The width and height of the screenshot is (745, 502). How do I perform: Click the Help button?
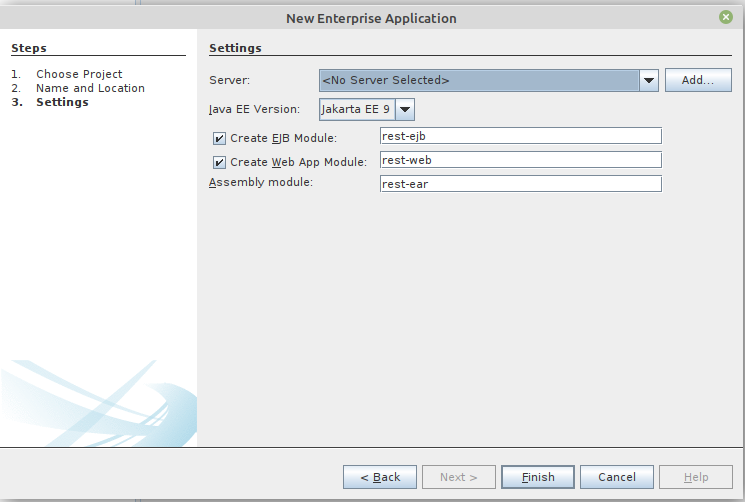tap(696, 477)
